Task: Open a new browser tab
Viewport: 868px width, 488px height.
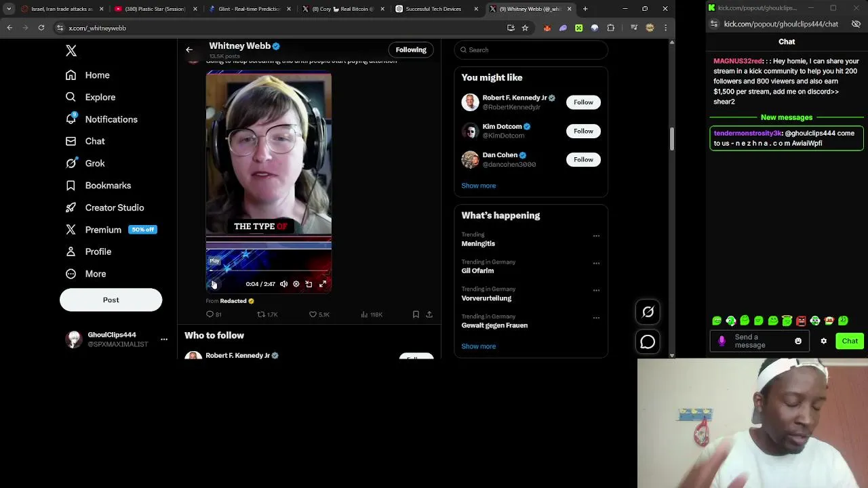Action: pyautogui.click(x=585, y=9)
